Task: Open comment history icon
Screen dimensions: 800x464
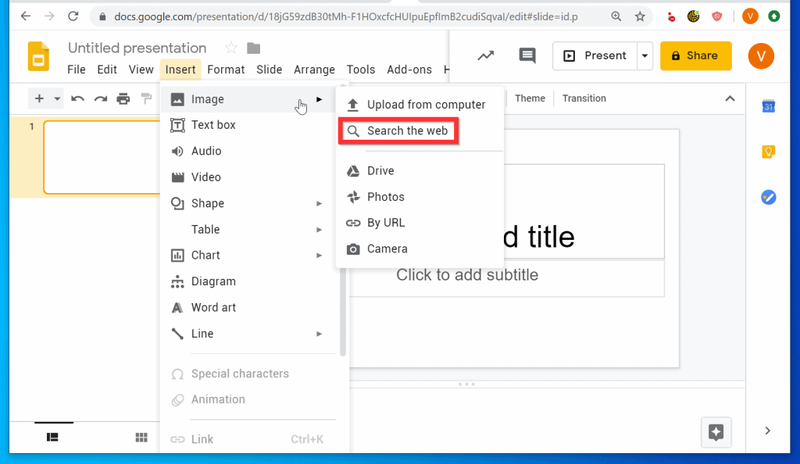Action: pos(527,56)
